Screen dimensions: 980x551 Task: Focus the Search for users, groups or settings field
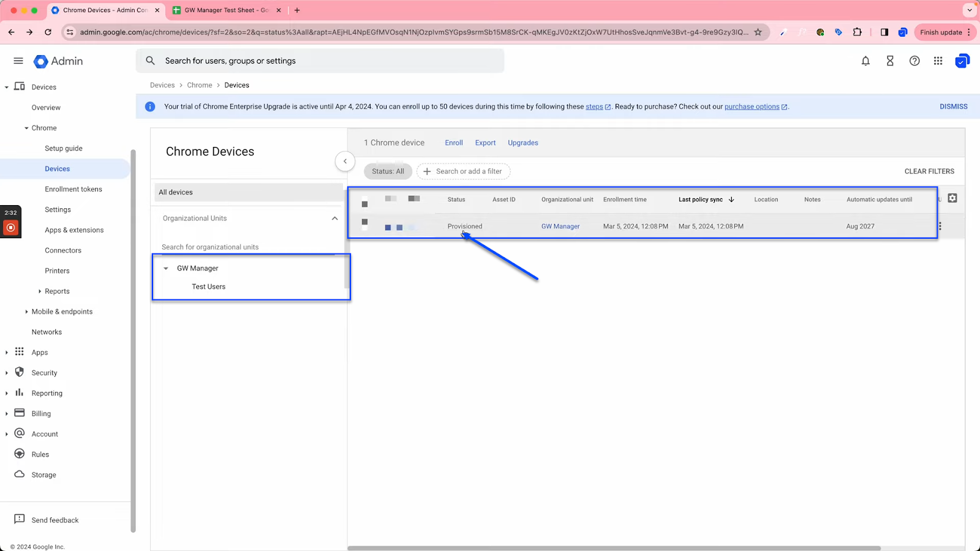pos(320,61)
